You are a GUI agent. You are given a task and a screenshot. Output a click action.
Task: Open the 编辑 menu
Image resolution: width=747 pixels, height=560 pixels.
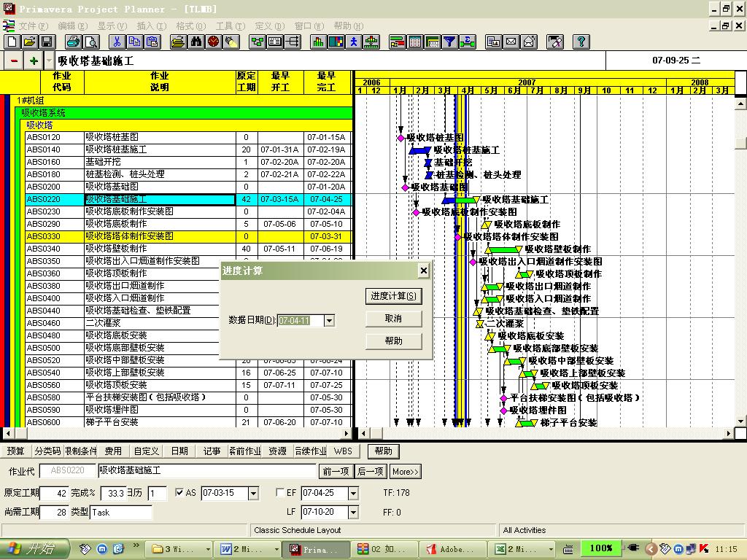(72, 26)
